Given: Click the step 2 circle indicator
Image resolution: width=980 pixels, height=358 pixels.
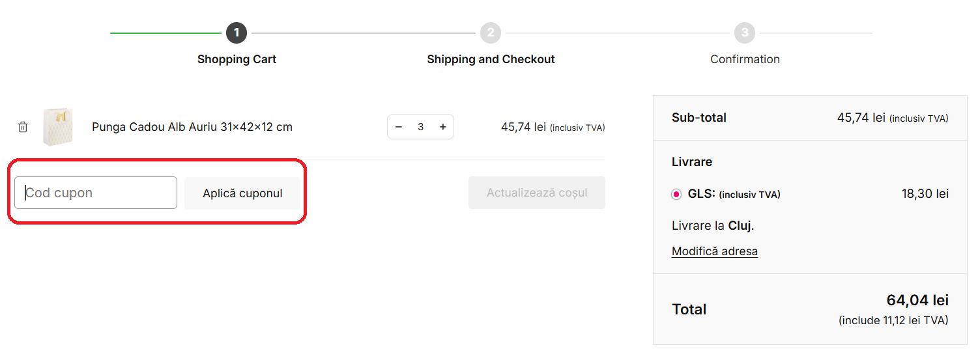Looking at the screenshot, I should [491, 33].
